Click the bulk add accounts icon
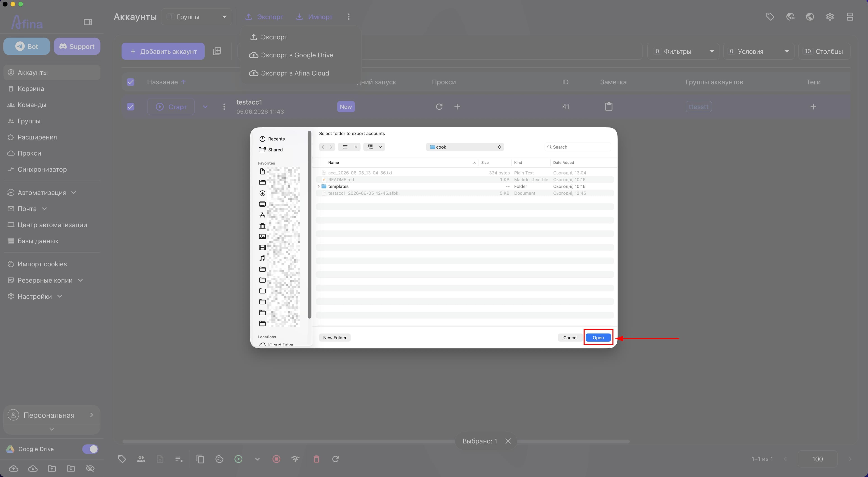 click(217, 51)
